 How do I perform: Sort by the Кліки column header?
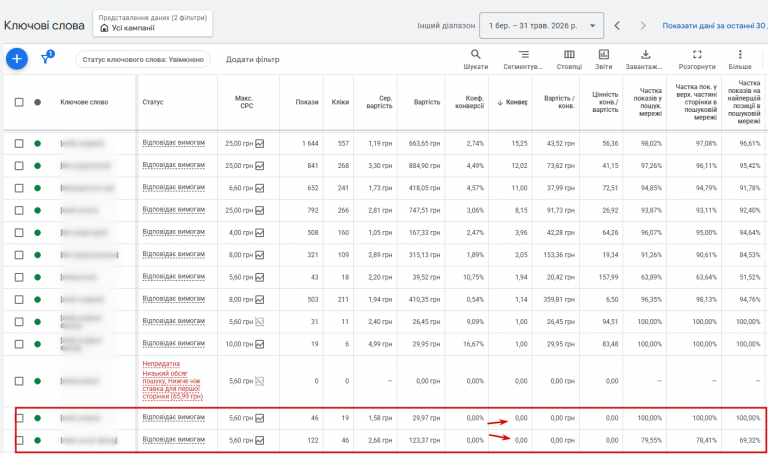pos(340,102)
